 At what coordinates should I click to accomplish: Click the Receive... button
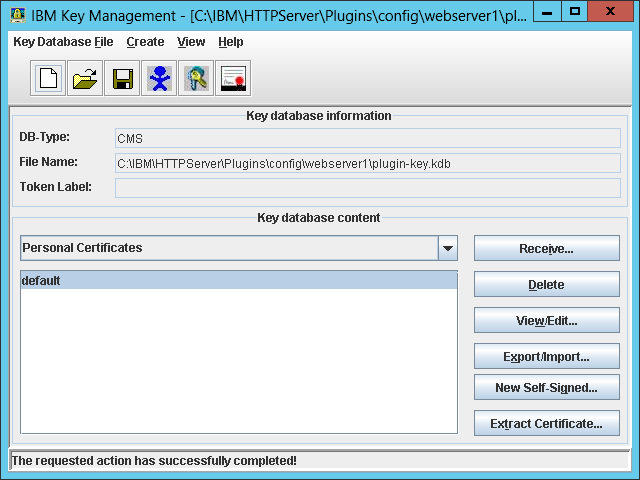point(546,248)
